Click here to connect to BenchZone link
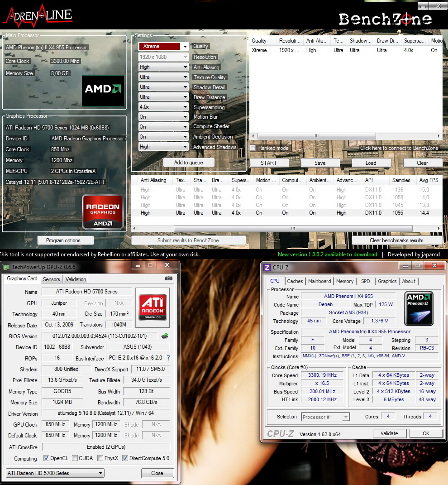 (399, 148)
